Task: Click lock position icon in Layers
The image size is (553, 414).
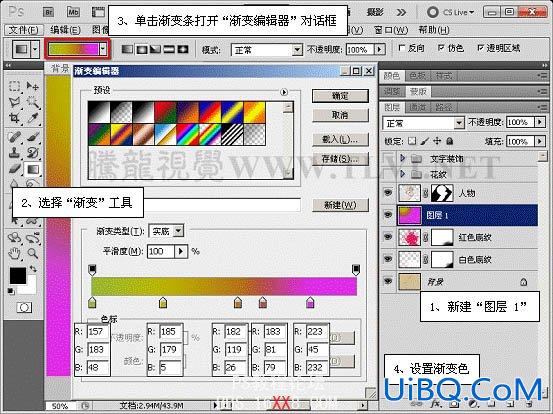Action: coord(437,141)
